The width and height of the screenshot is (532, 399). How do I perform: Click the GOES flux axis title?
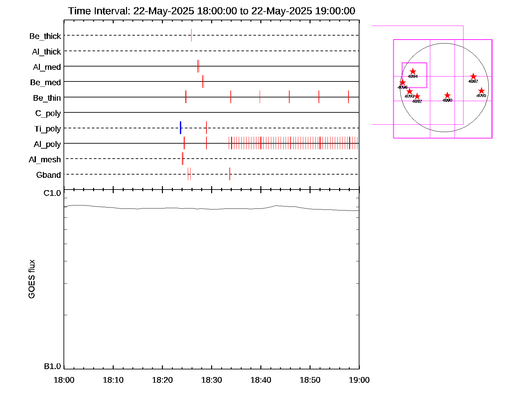32,279
